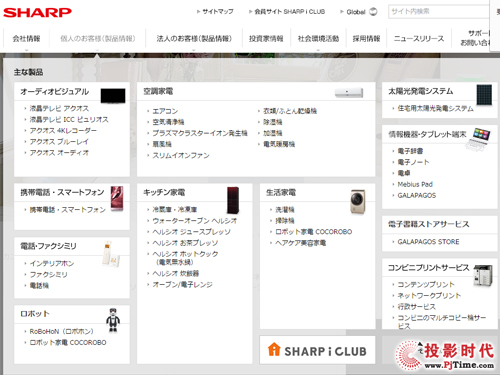Click the SHARP logo
Screen dimensions: 500x375
[x=37, y=13]
